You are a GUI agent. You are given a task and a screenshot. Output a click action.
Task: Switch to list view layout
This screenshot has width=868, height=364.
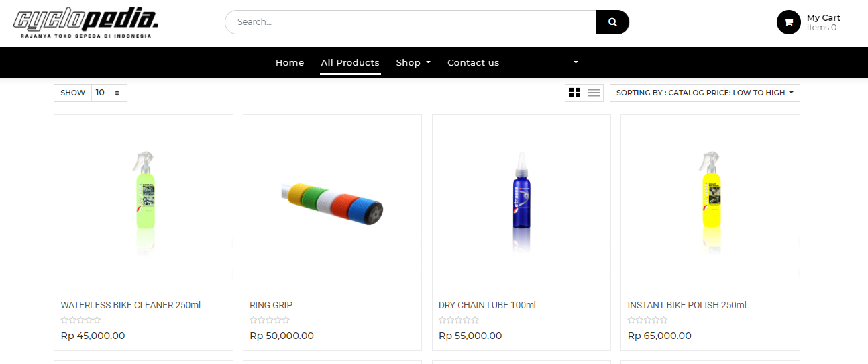594,93
